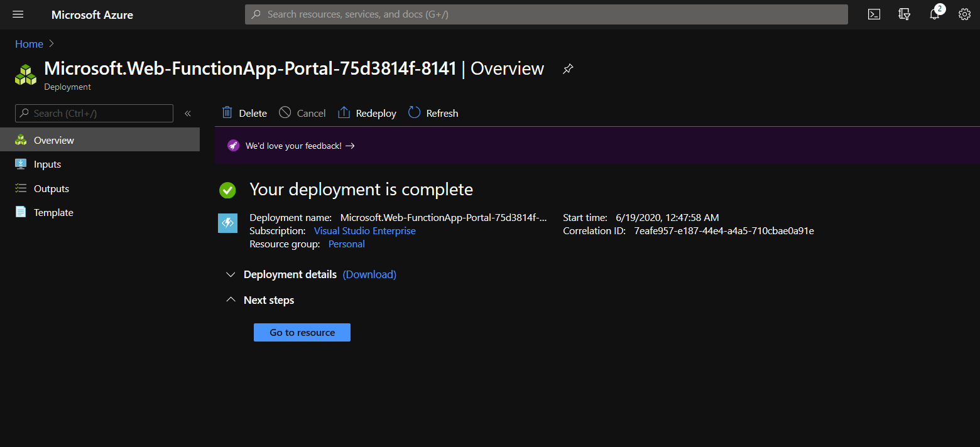The width and height of the screenshot is (980, 447).
Task: Click the Go to resource button
Action: (302, 332)
